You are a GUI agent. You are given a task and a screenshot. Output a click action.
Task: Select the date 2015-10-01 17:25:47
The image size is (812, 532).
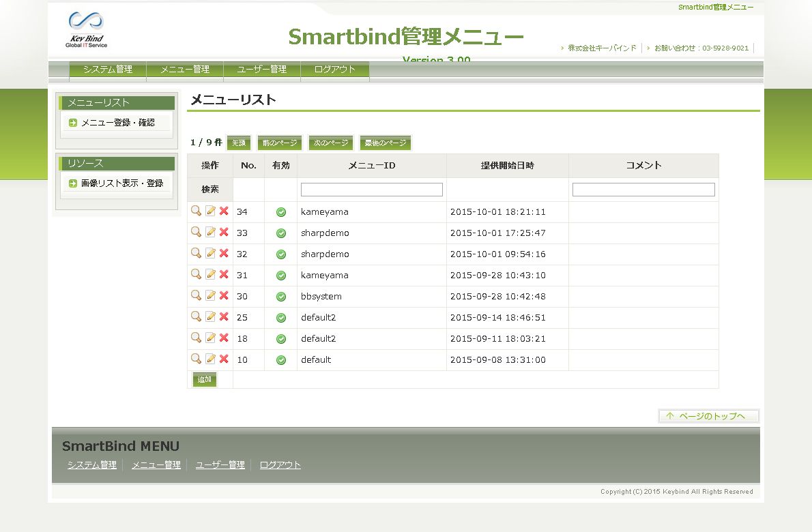497,233
